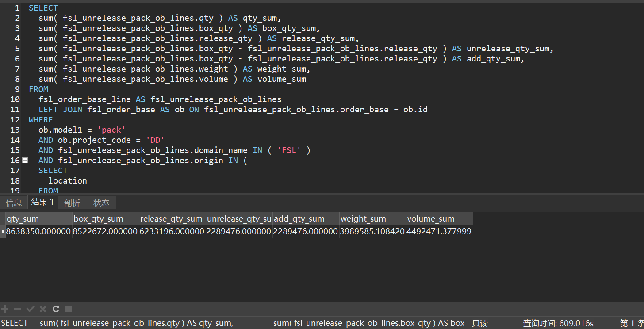The height and width of the screenshot is (329, 644).
Task: Click the apply changes checkmark icon
Action: click(x=31, y=309)
